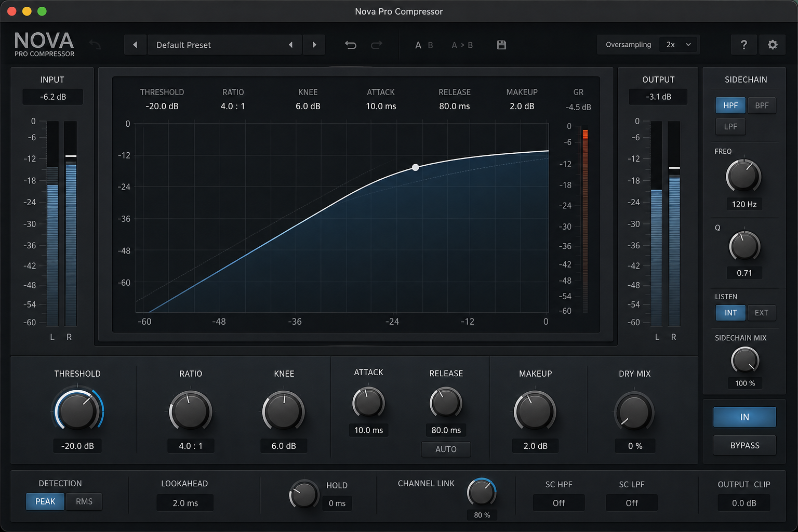
Task: Open the SC LPF Off selector
Action: (632, 503)
